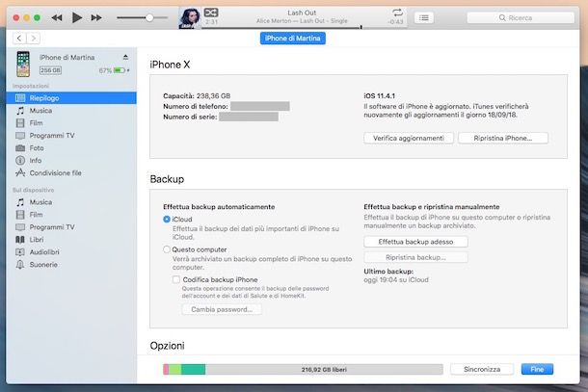Click the storage capacity bar
The image size is (588, 392).
pyautogui.click(x=303, y=369)
